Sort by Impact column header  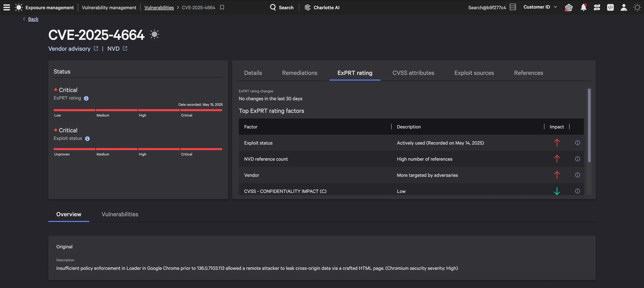(557, 127)
